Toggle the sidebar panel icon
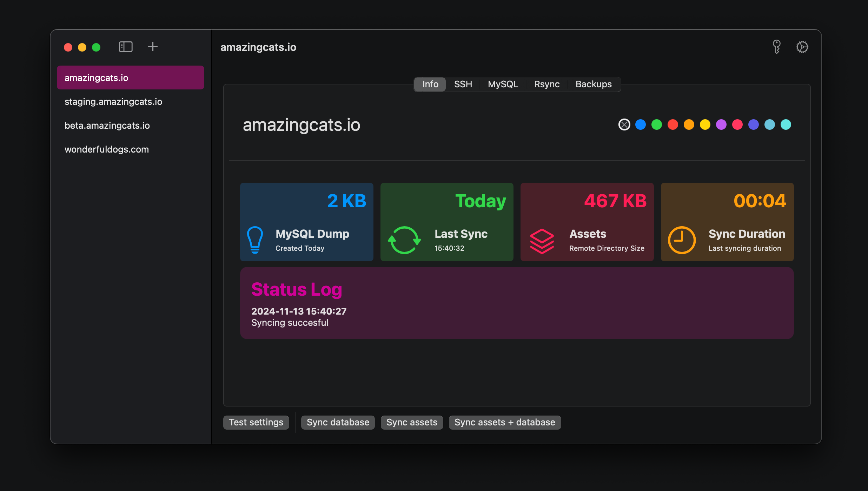This screenshot has width=868, height=491. pyautogui.click(x=126, y=47)
